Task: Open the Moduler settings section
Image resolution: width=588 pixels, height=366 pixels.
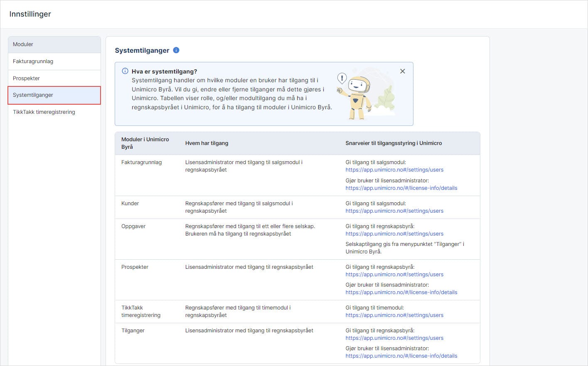Action: (54, 44)
